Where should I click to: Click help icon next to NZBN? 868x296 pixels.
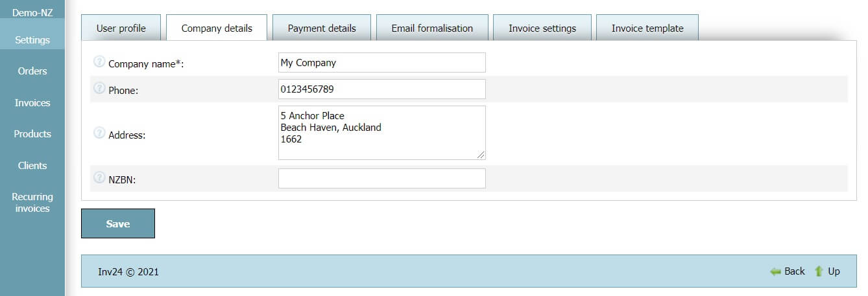(x=99, y=177)
